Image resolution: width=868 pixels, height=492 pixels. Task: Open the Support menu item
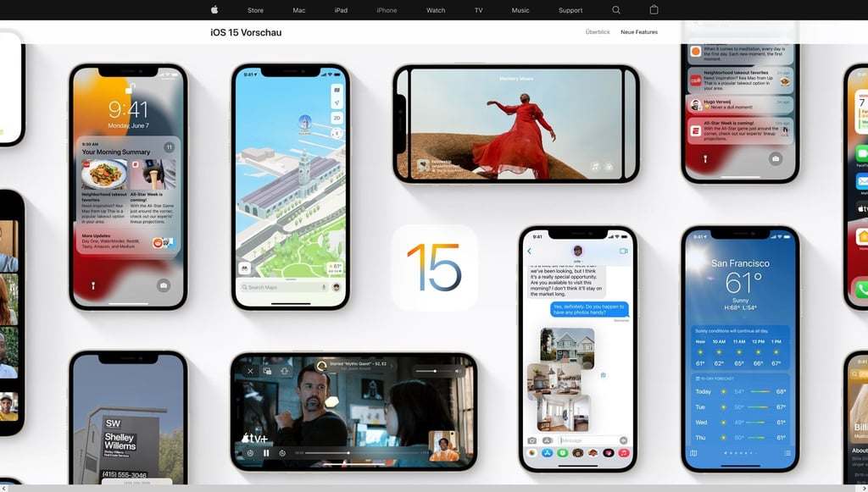570,10
